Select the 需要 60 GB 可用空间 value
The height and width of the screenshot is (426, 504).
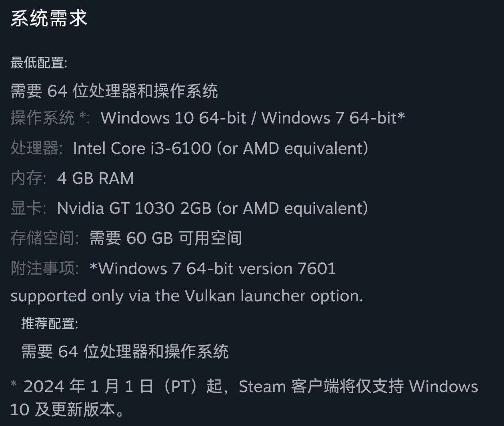(166, 238)
